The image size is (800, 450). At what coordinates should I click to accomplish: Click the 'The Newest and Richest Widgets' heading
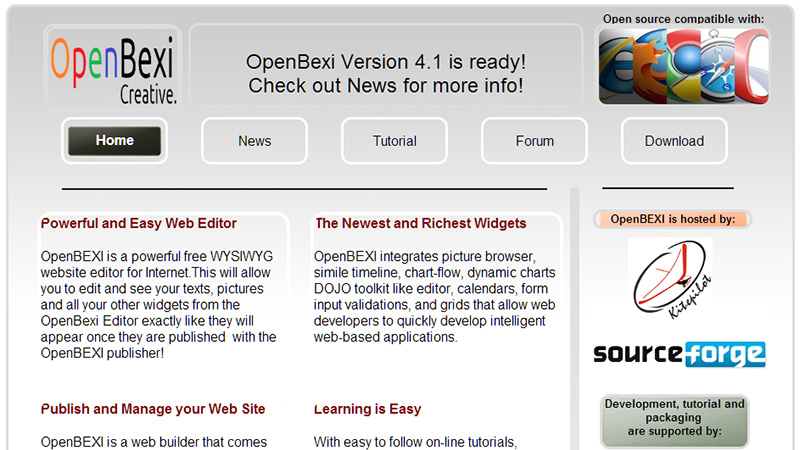coord(420,223)
